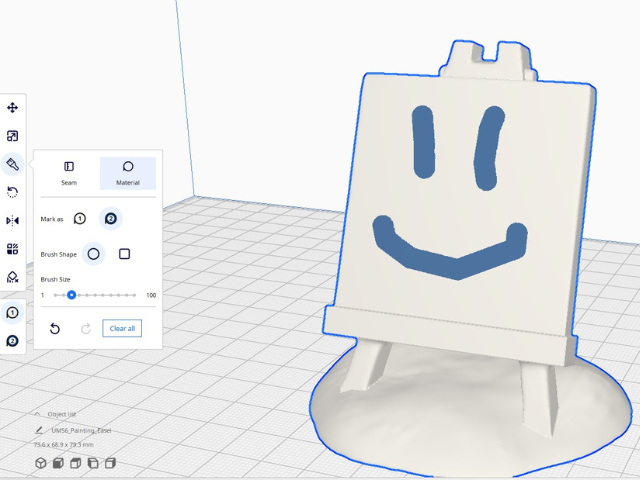The height and width of the screenshot is (480, 640).
Task: Select the Rotate tool icon
Action: coord(12,192)
